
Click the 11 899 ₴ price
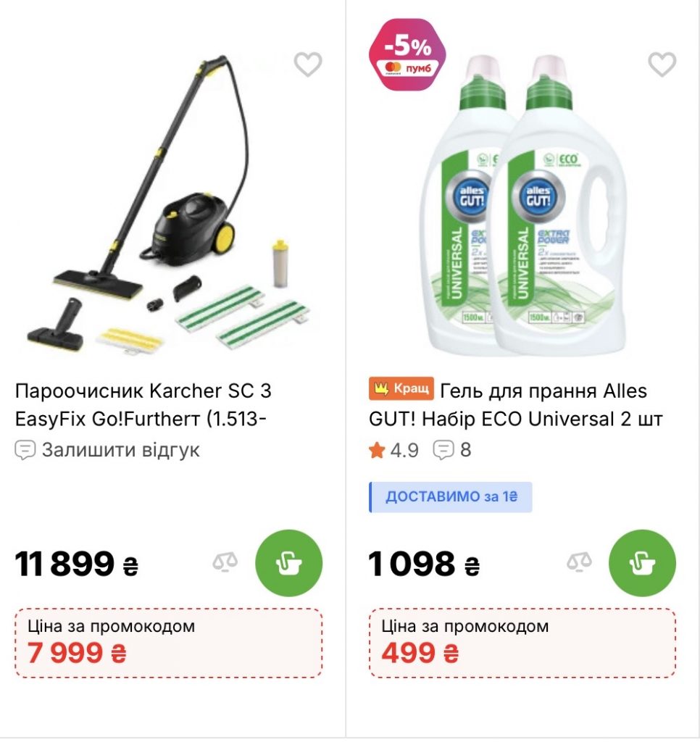point(76,564)
